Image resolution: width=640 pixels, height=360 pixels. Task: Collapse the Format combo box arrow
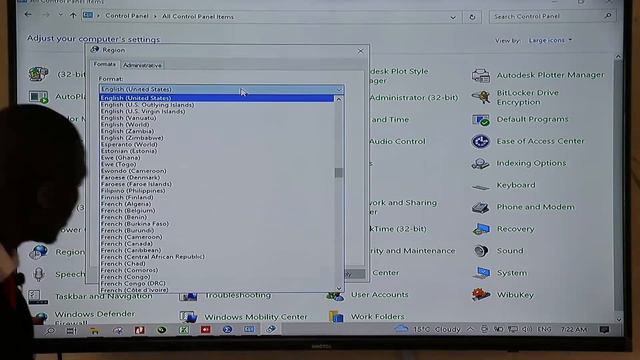coord(339,89)
